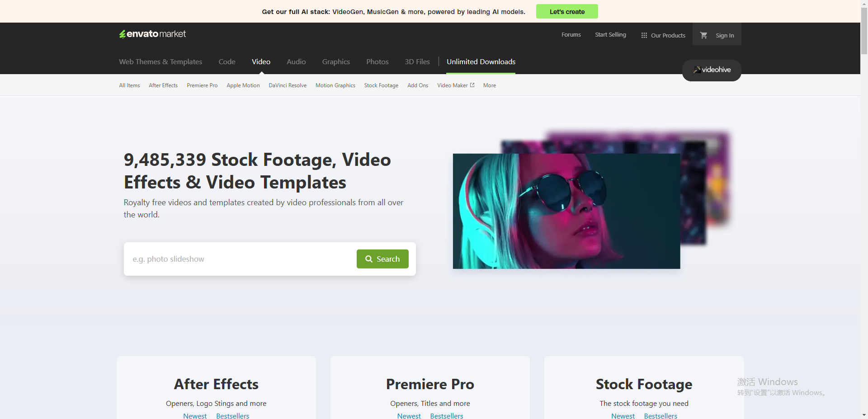Open After Effects subcategory in sub-navigation
Image resolution: width=868 pixels, height=419 pixels.
tap(163, 85)
